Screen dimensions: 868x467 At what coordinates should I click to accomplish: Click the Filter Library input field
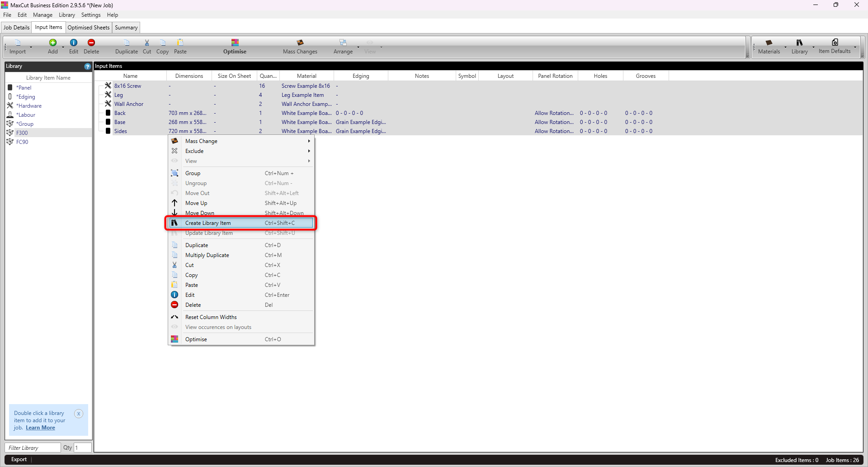[x=33, y=448]
